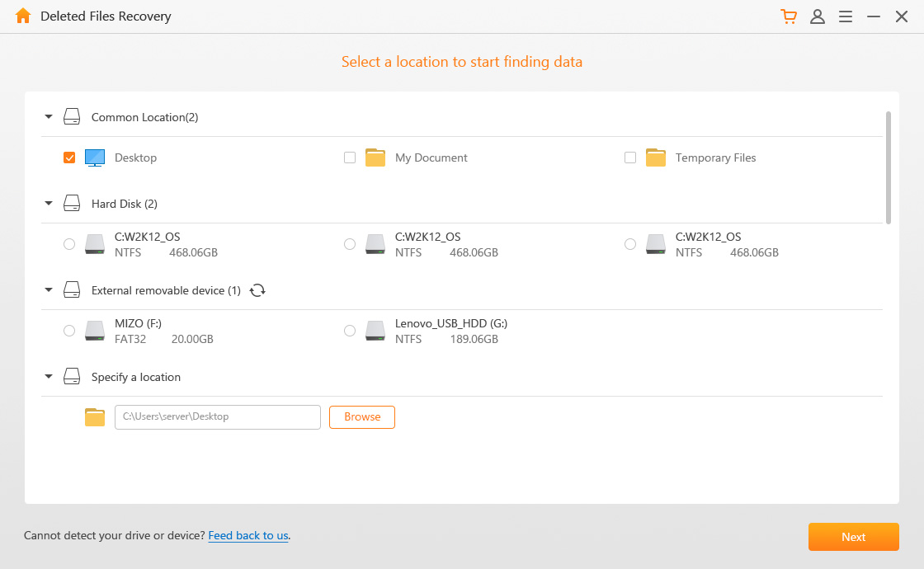Click the Desktop monitor icon
The height and width of the screenshot is (569, 924).
pyautogui.click(x=95, y=158)
